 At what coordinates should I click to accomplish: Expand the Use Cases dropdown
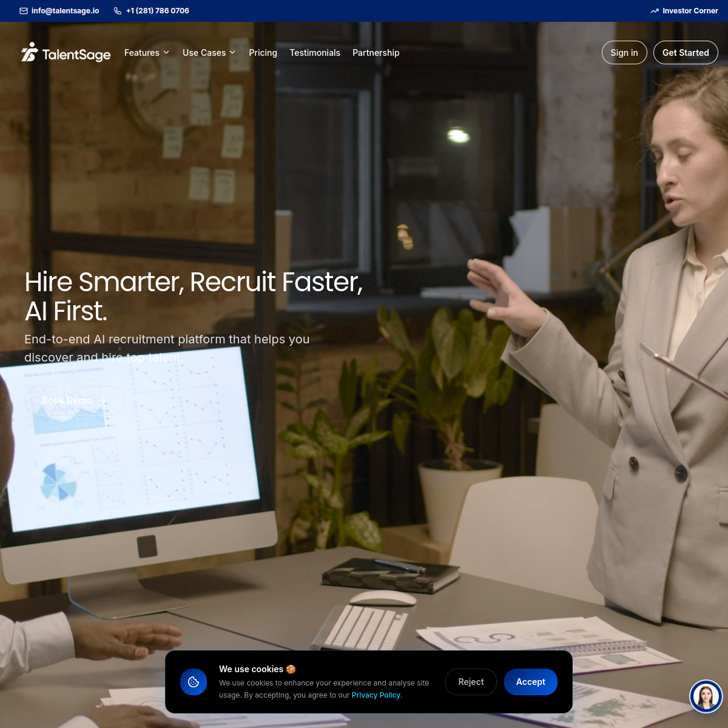pyautogui.click(x=209, y=53)
